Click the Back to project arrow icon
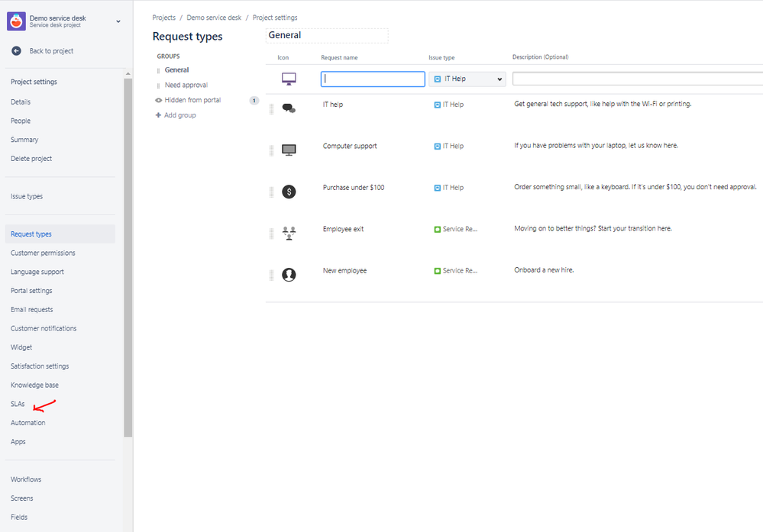 (x=17, y=51)
